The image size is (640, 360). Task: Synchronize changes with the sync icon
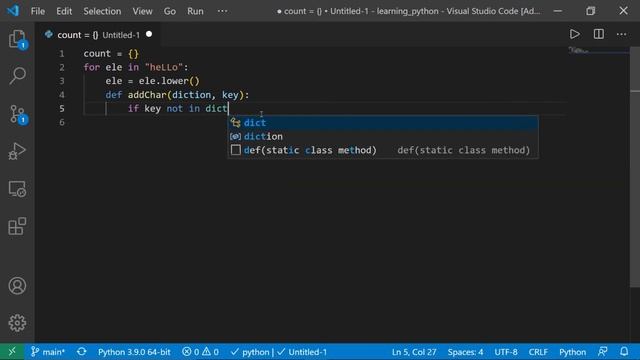[x=82, y=351]
